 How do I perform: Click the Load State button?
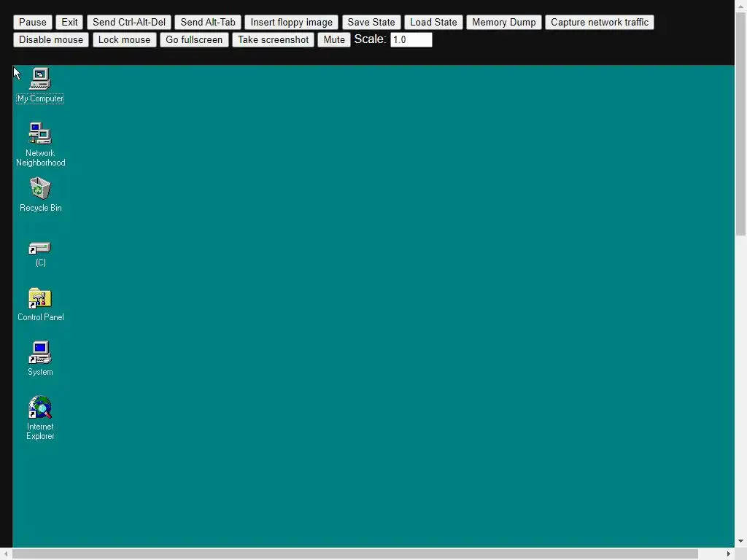pyautogui.click(x=433, y=23)
